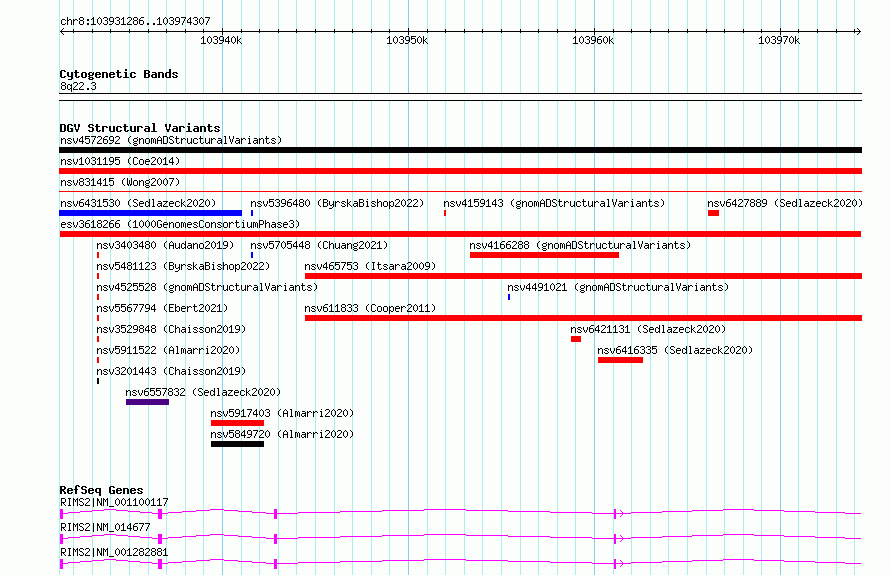Open nsv3201443 (Chaisson2019) variant
Screen dimensions: 890x575
[171, 371]
